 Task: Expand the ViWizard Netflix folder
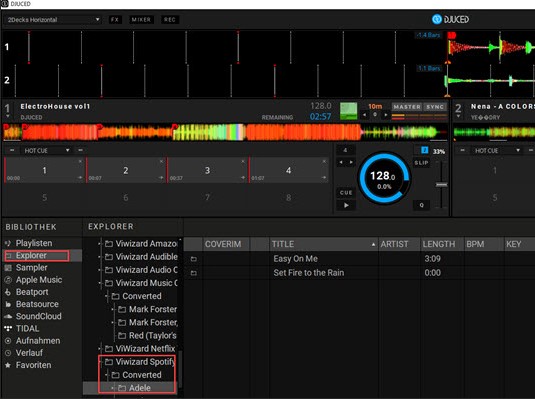coord(99,348)
